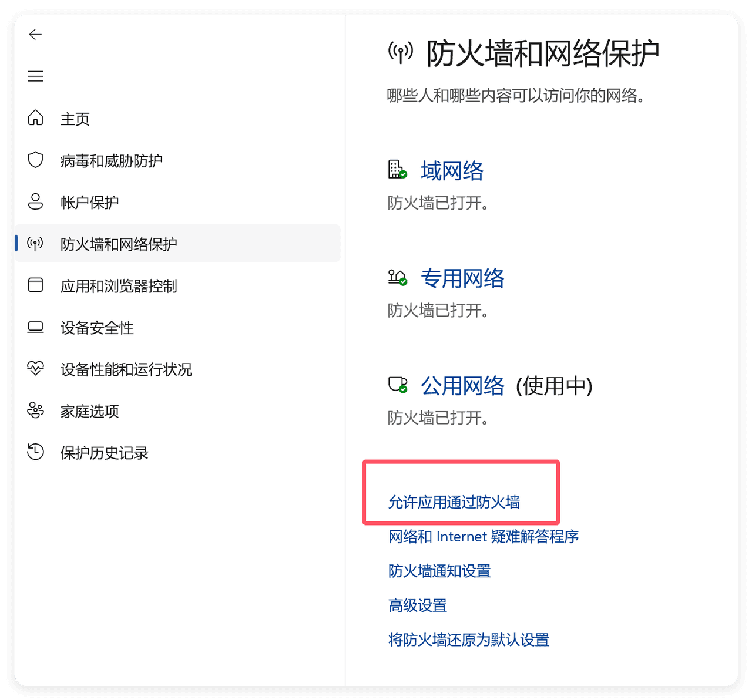Screen dimensions: 752x700
Task: Open 专用网络 firewall settings
Action: [462, 279]
